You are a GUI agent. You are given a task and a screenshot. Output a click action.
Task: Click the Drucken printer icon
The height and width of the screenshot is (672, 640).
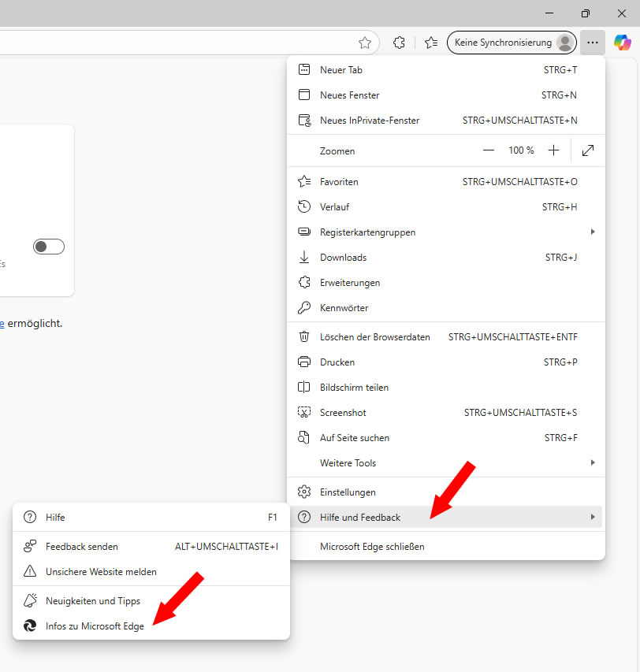pos(304,362)
